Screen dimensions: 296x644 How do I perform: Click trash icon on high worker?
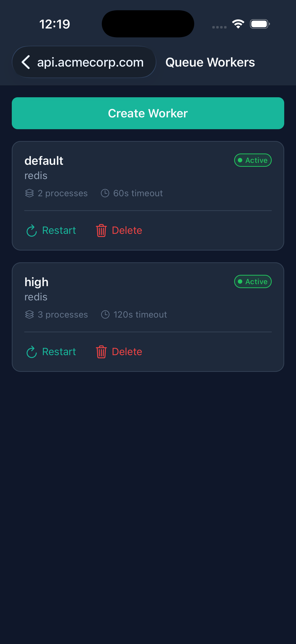click(x=101, y=352)
